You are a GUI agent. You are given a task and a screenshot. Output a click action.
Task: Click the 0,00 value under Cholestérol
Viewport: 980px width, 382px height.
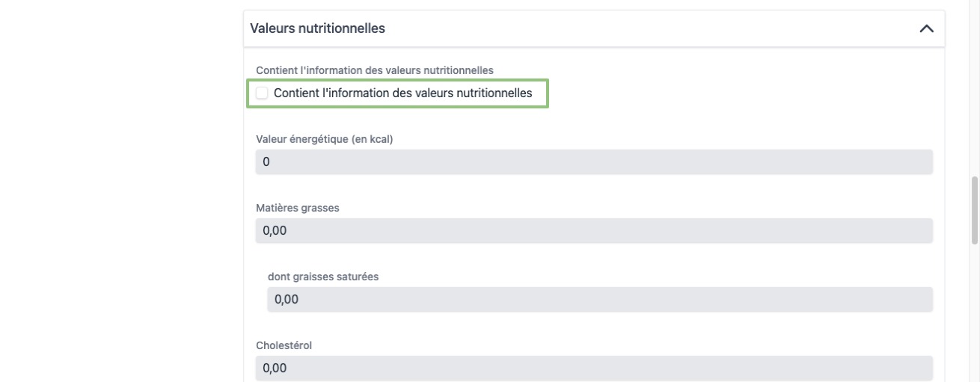[275, 368]
